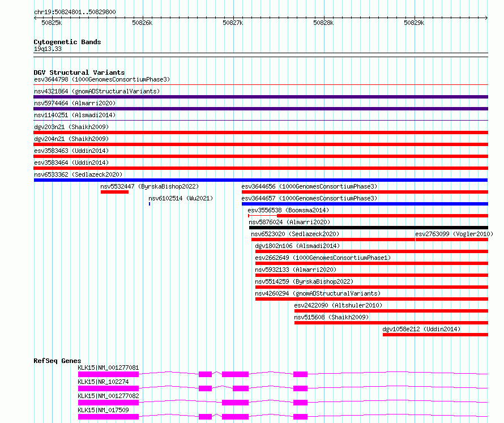This screenshot has height=423, width=504.
Task: Open the KLK15|NM_017509 transcript label
Action: pos(103,410)
